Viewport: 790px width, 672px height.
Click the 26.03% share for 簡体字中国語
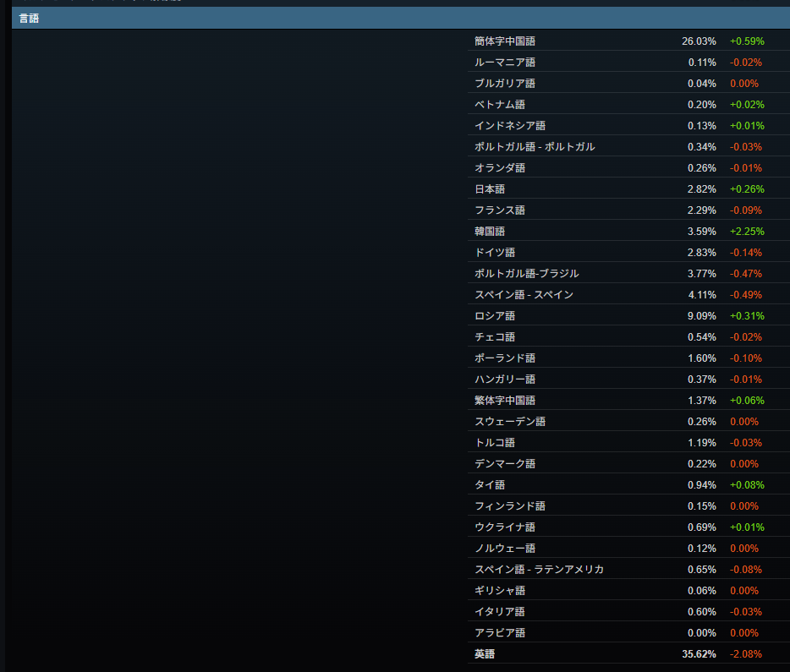[699, 41]
